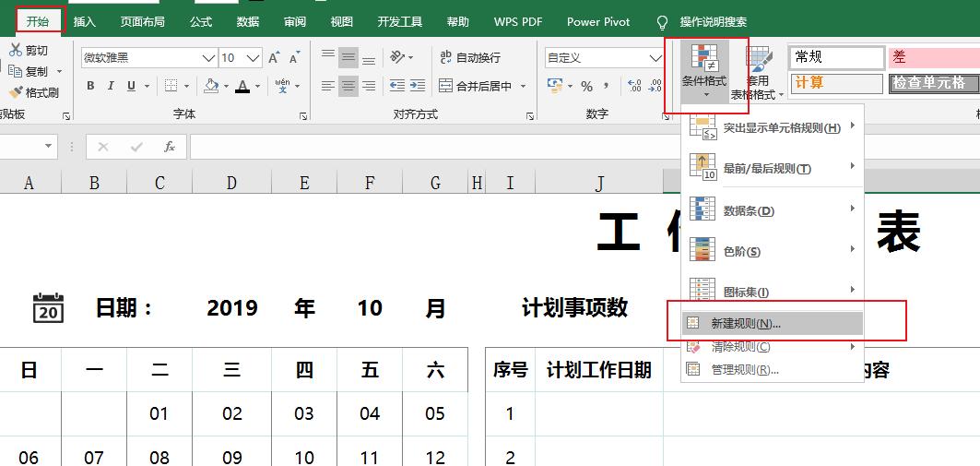This screenshot has width=980, height=466.
Task: Open the Power Pivot tab
Action: coord(598,22)
